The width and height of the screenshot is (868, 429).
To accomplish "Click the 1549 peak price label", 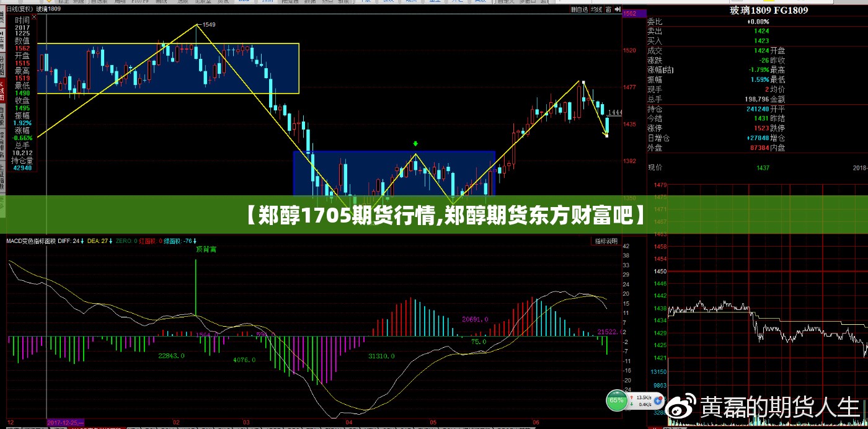I will coord(209,25).
